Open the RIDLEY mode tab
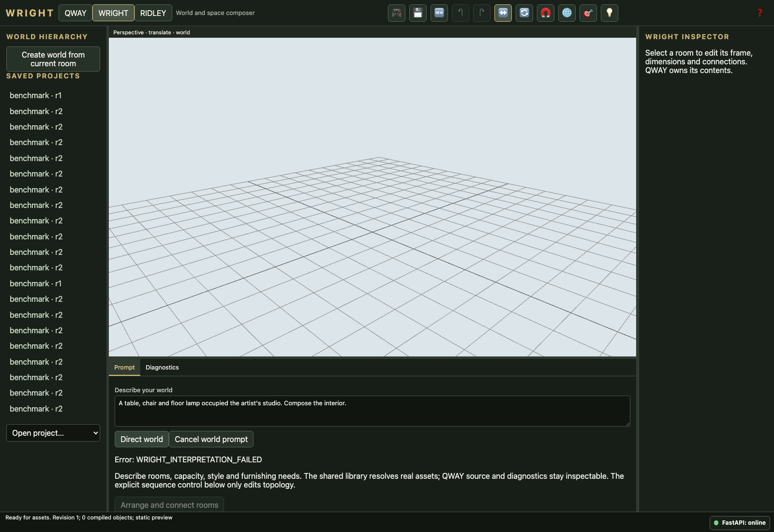This screenshot has height=532, width=774. (x=153, y=13)
